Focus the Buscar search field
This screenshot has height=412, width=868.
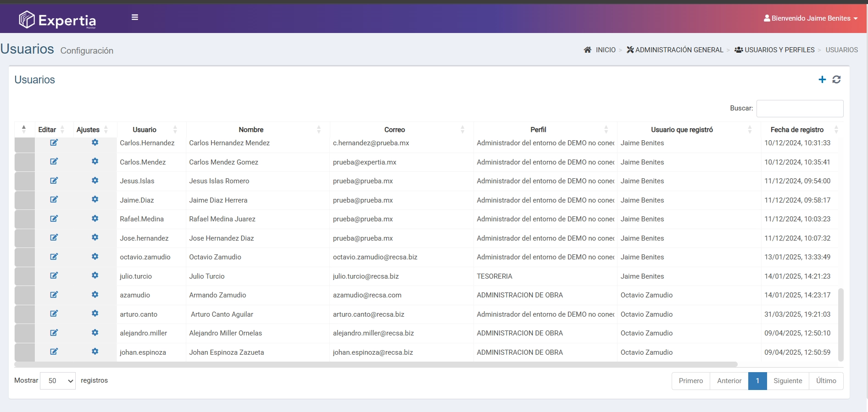point(800,109)
